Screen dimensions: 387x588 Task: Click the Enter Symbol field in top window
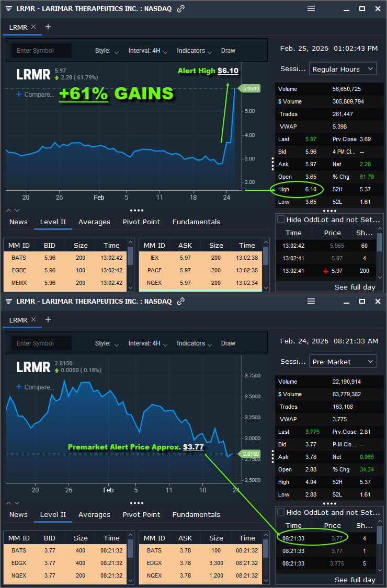point(42,51)
